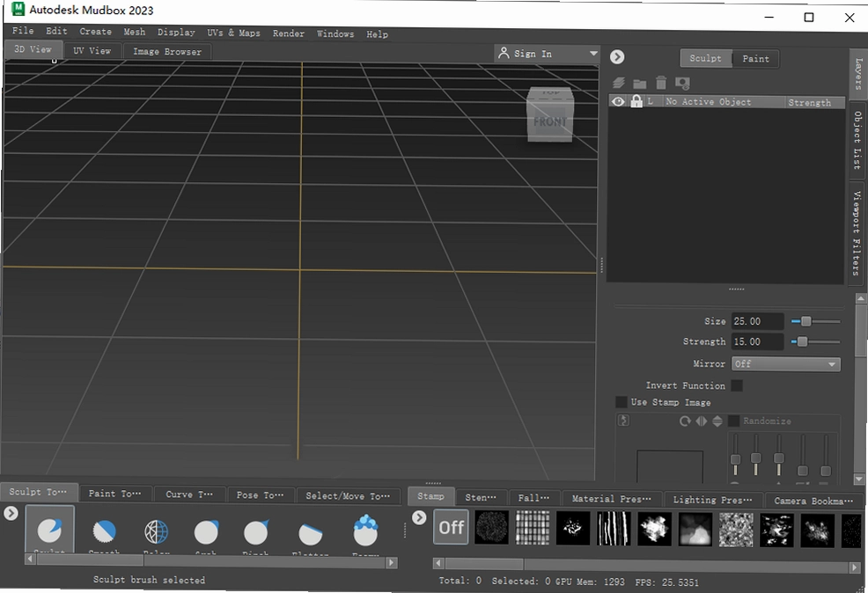Viewport: 868px width, 593px height.
Task: Click the trash delete layer icon
Action: coord(661,83)
